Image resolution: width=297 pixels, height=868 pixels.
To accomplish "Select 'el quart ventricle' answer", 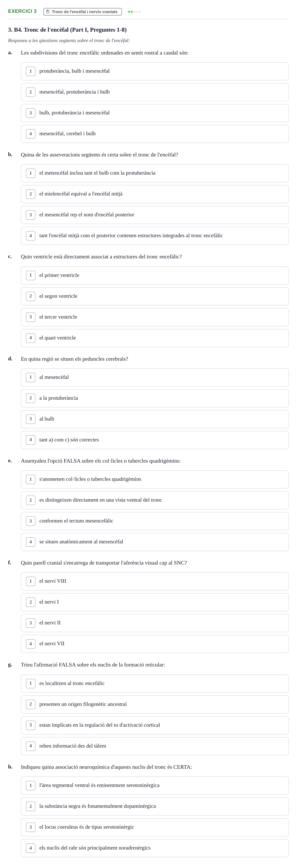I will coord(155,338).
